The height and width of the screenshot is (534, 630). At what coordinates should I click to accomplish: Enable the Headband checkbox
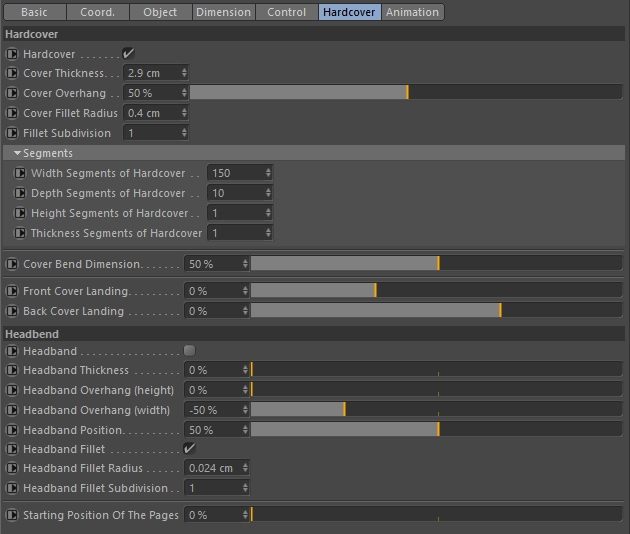coord(189,351)
